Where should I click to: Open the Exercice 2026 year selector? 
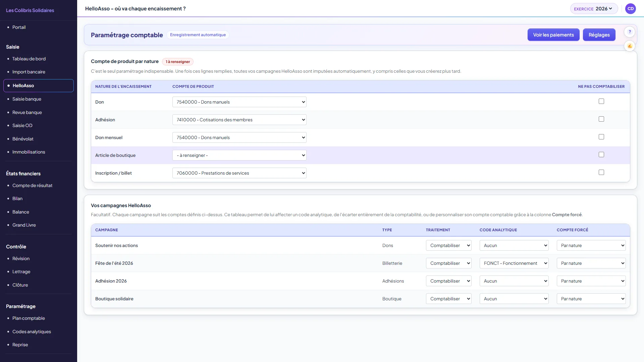(x=594, y=9)
